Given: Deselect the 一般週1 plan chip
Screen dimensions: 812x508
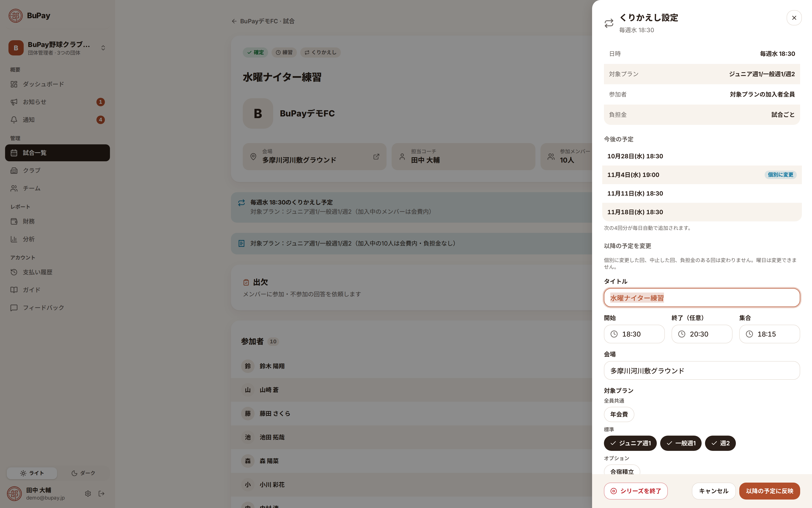Looking at the screenshot, I should tap(680, 443).
